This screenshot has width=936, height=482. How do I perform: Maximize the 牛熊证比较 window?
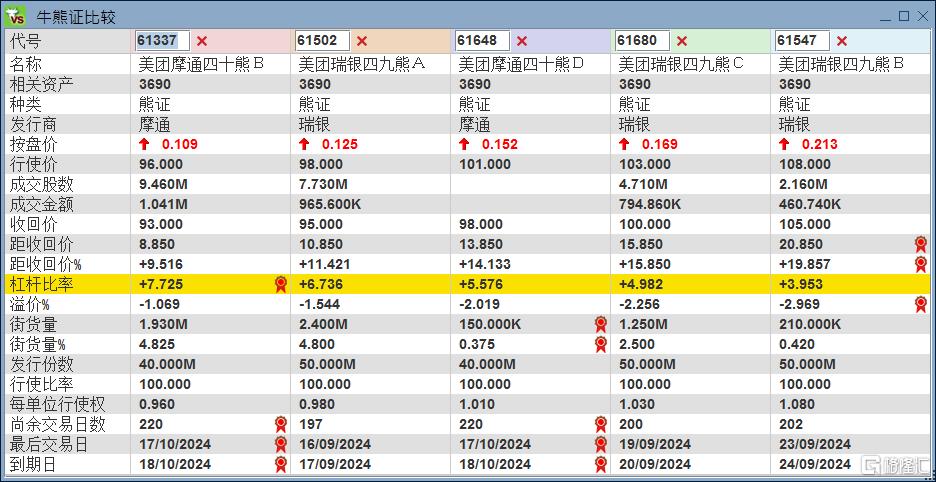[904, 16]
